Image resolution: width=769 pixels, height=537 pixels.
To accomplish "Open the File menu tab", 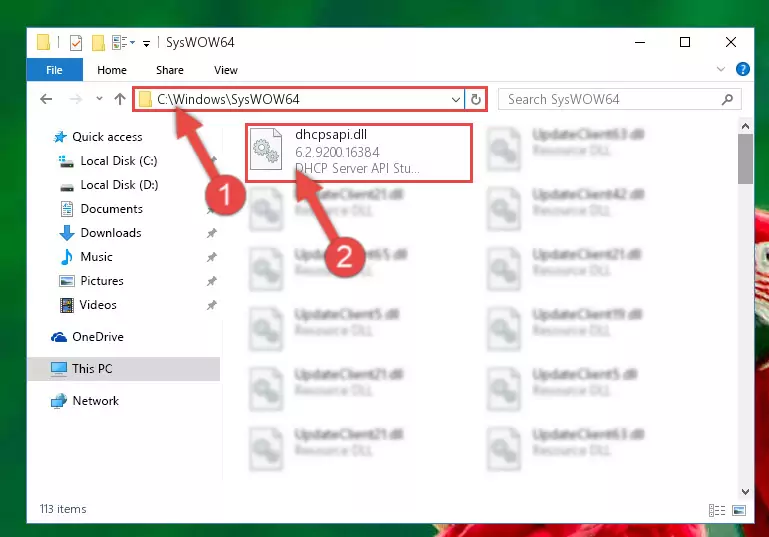I will 54,70.
